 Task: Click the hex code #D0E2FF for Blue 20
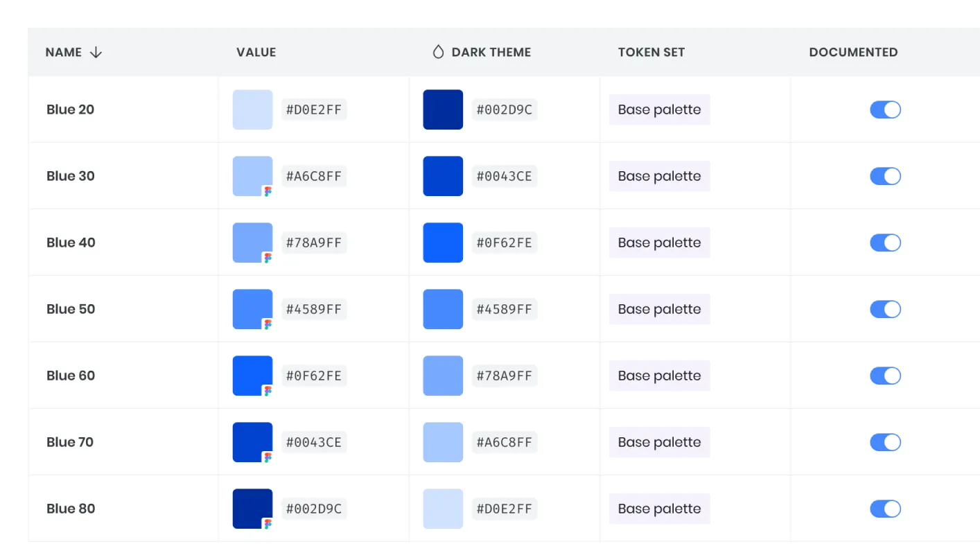(x=314, y=109)
